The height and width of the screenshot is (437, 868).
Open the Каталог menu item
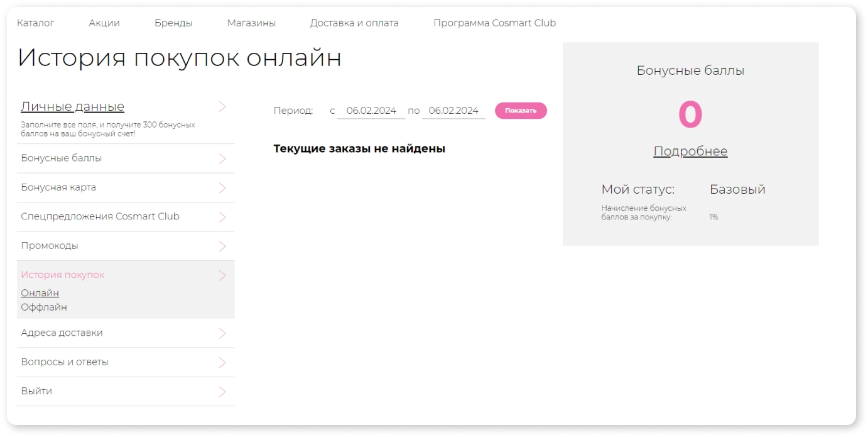(x=36, y=23)
